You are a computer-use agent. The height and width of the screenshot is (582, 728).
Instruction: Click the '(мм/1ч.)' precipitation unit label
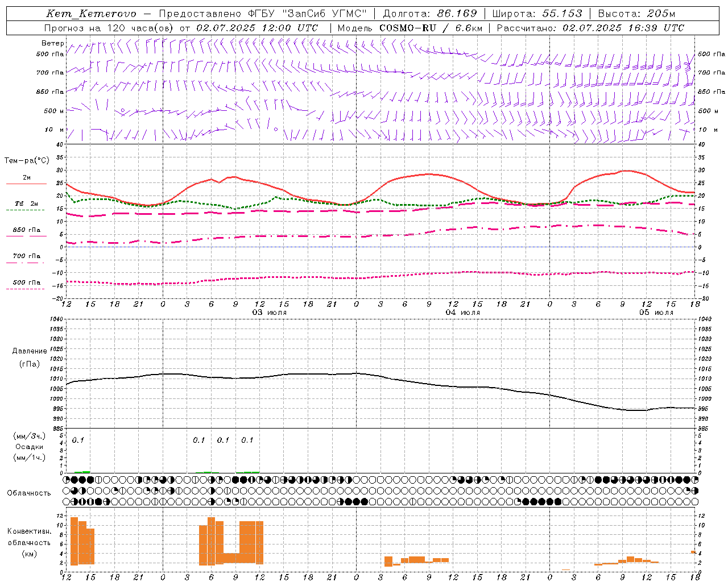click(30, 458)
